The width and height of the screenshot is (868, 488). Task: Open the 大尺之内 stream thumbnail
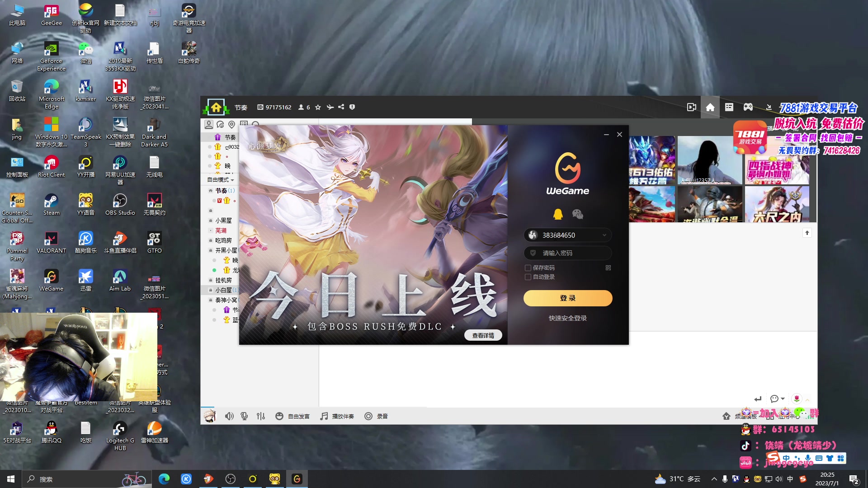pos(777,204)
